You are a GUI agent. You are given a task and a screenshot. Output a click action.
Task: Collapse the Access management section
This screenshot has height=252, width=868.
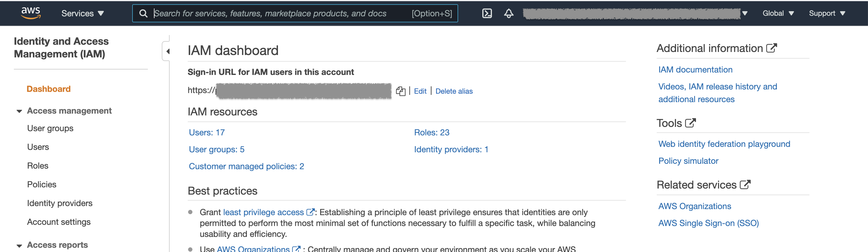19,111
